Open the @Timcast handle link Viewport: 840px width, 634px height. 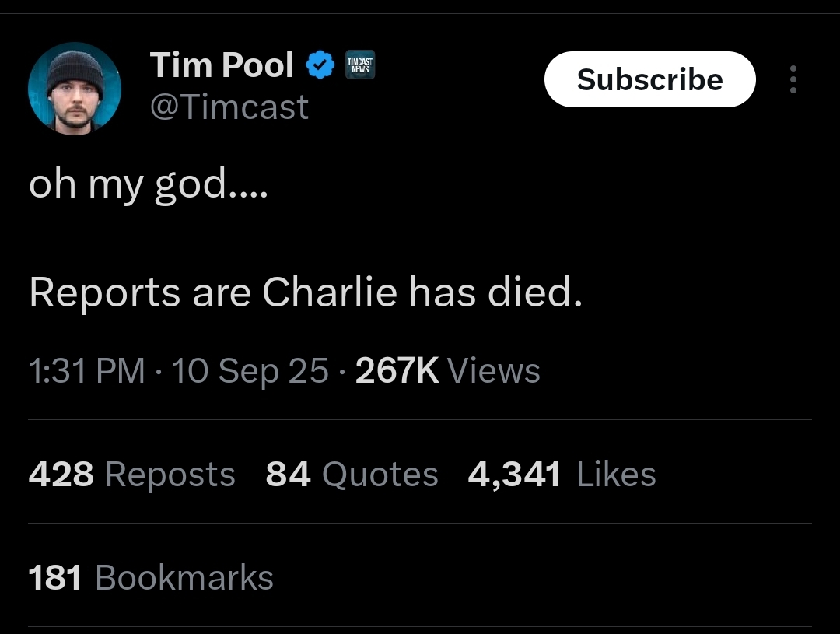click(x=229, y=107)
